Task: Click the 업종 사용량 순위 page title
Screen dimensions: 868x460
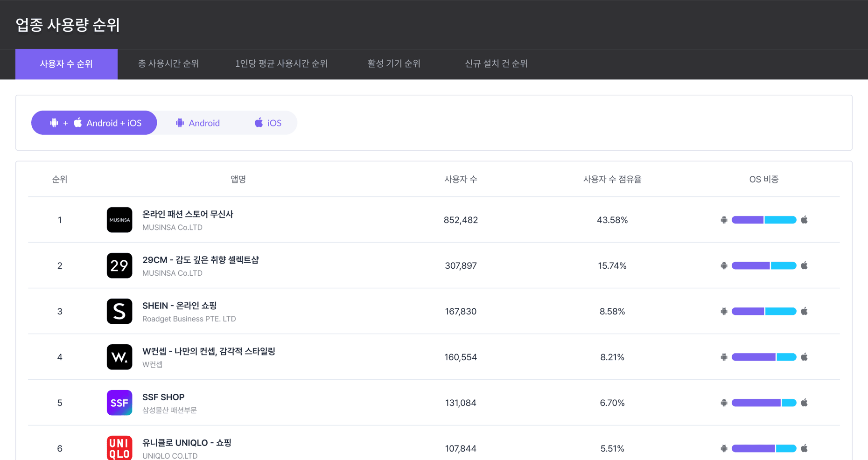Action: point(68,25)
